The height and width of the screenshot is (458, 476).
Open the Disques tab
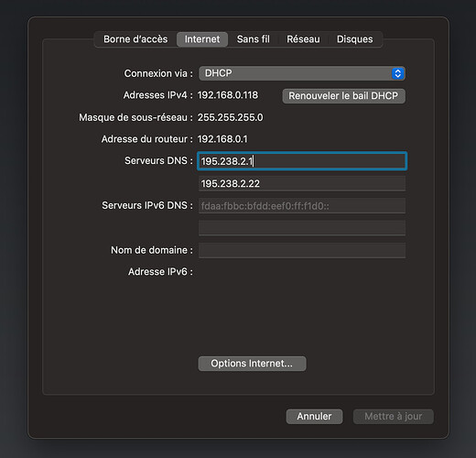355,39
